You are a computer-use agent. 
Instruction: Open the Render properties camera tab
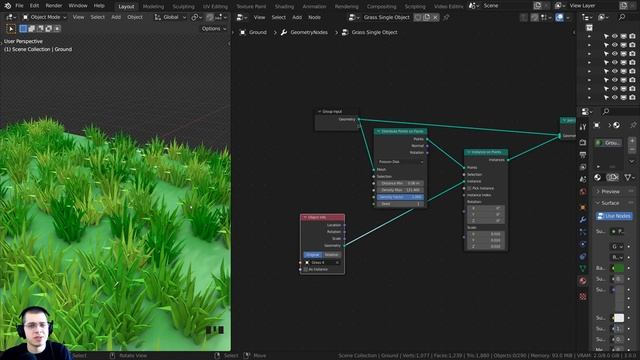pos(583,142)
